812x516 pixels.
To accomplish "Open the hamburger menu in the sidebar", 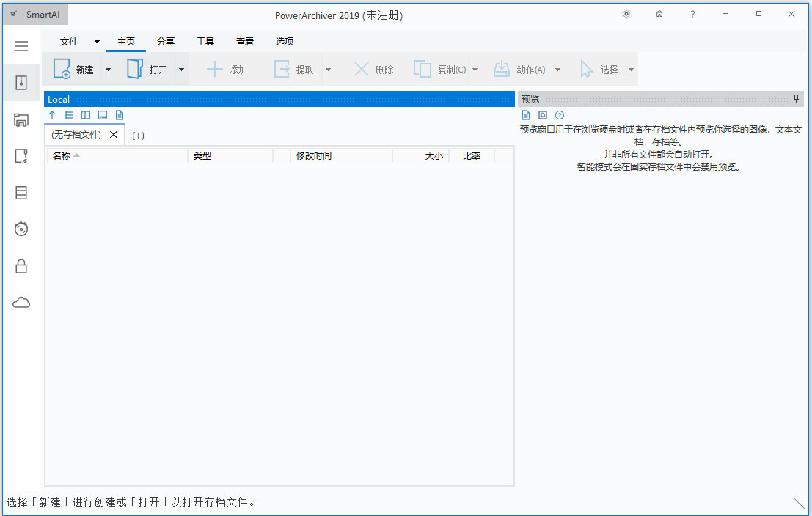I will coord(21,46).
